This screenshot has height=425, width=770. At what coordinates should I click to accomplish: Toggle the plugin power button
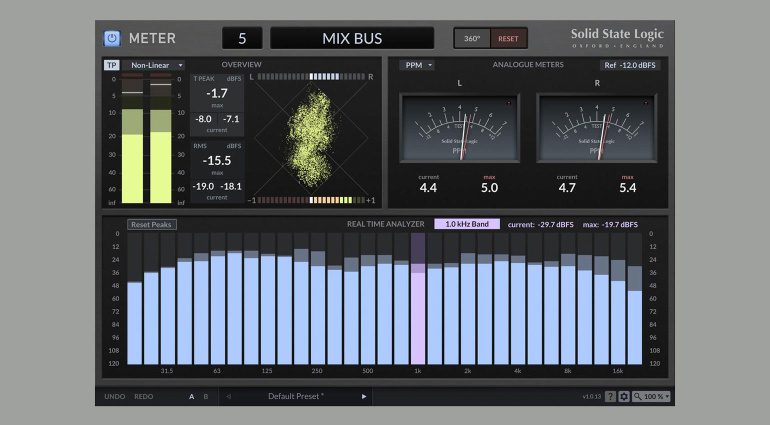112,39
